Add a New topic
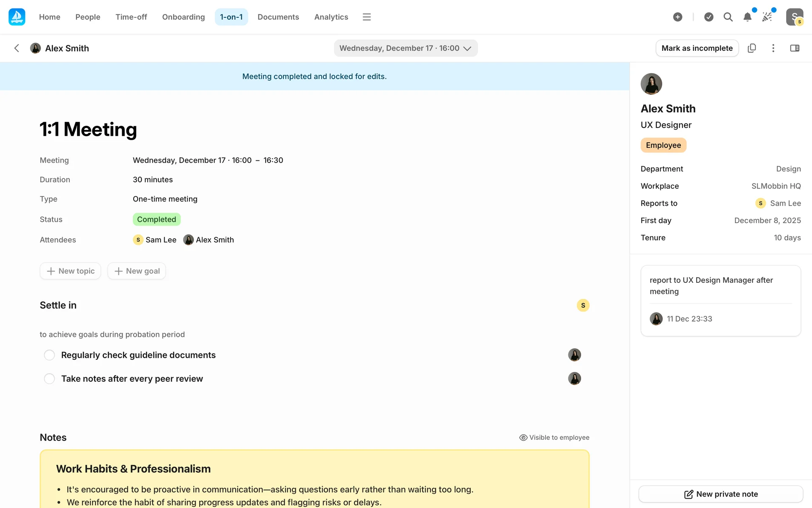812x508 pixels. [x=70, y=271]
